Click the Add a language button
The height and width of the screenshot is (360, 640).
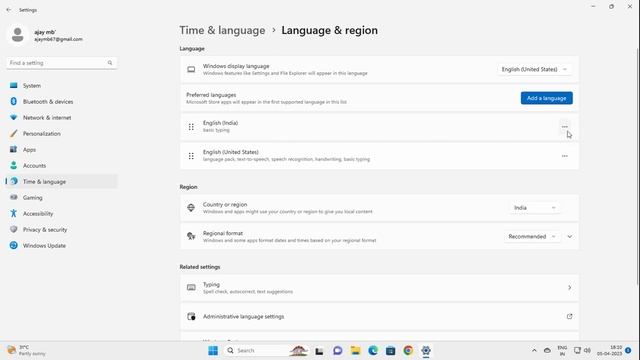[x=546, y=98]
